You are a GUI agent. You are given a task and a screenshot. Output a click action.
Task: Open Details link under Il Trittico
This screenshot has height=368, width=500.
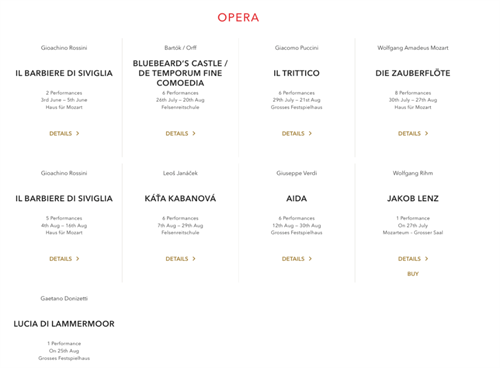(297, 133)
